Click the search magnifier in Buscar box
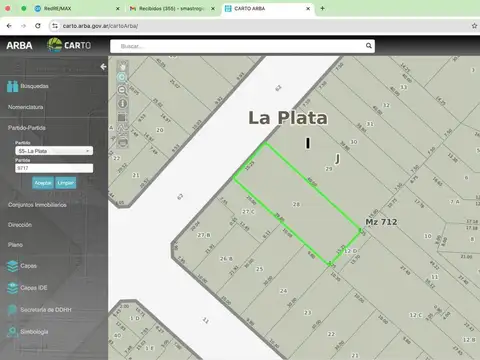Viewport: 480px width, 360px height. [x=369, y=46]
